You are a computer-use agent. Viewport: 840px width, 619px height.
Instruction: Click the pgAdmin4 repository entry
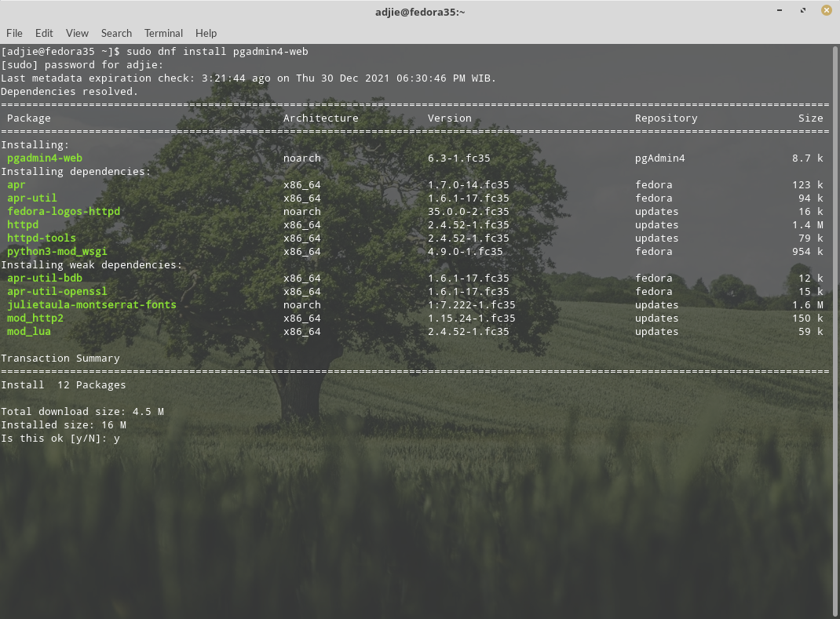(x=660, y=158)
